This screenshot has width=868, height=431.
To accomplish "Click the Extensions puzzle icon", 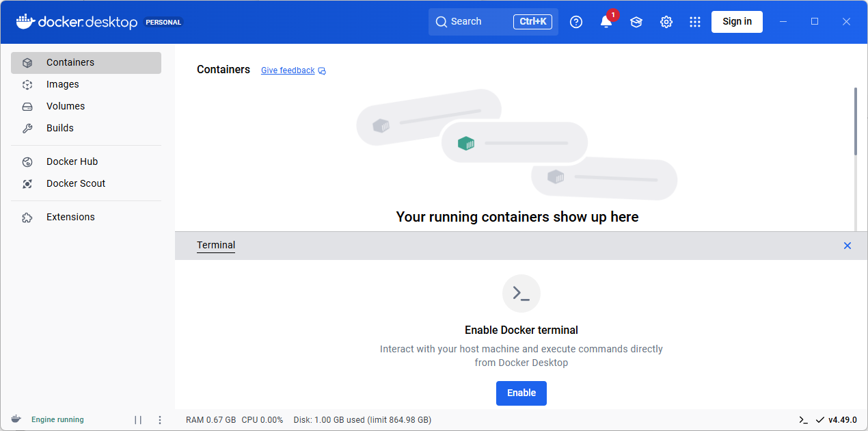I will 27,217.
